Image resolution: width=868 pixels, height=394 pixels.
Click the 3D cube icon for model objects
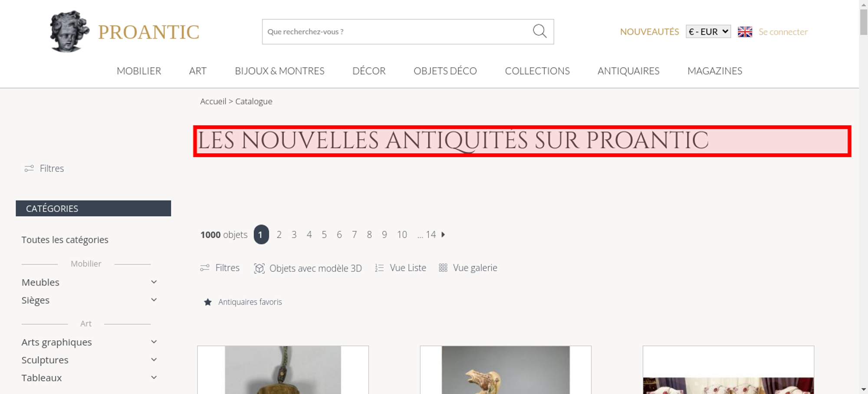(x=259, y=268)
